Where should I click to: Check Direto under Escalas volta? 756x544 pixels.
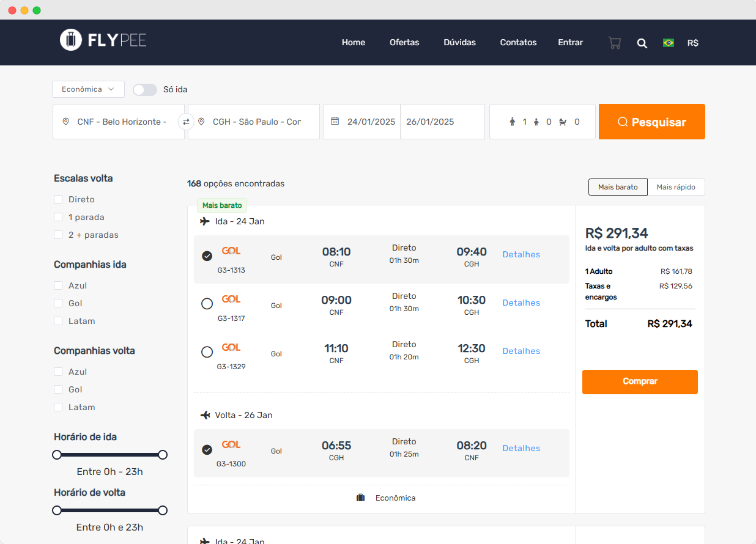pyautogui.click(x=59, y=199)
